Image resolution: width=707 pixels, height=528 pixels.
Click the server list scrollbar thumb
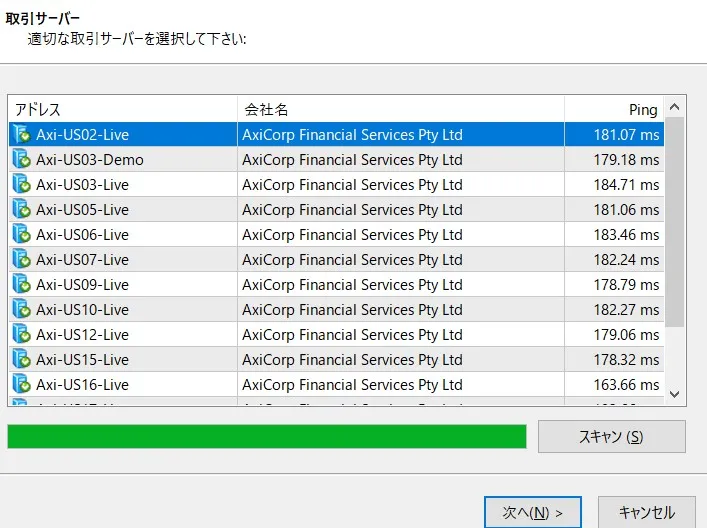pyautogui.click(x=675, y=222)
